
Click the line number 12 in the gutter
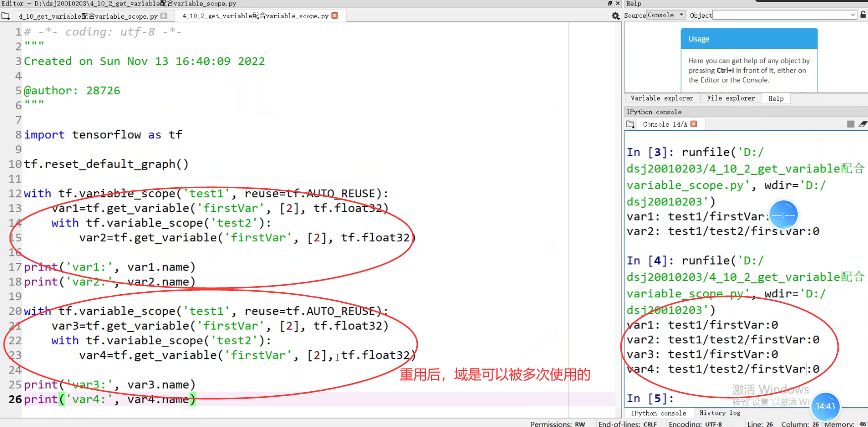coord(15,194)
